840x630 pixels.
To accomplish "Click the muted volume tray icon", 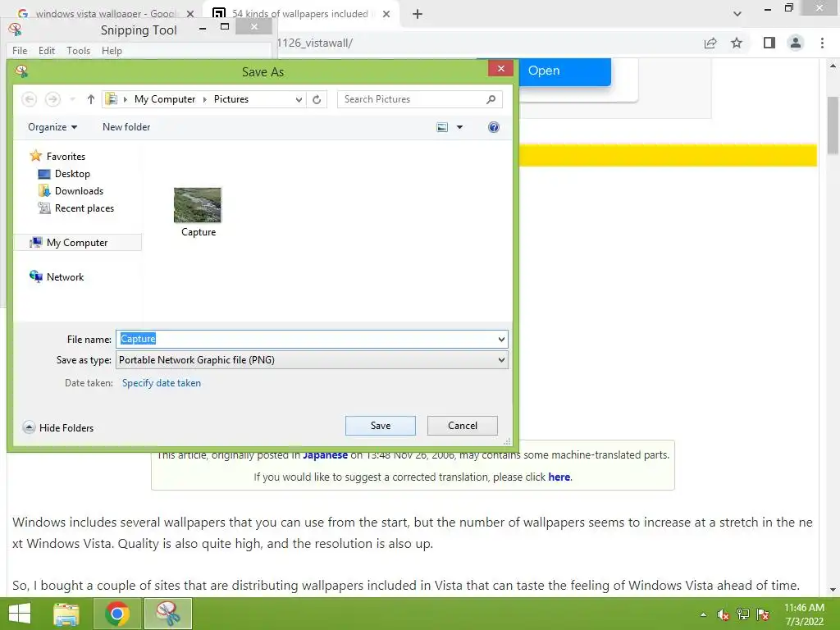I will click(x=724, y=615).
